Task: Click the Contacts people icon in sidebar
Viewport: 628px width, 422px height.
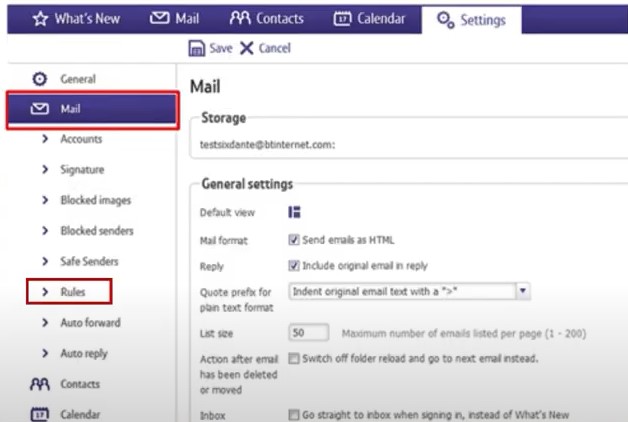Action: [x=40, y=384]
